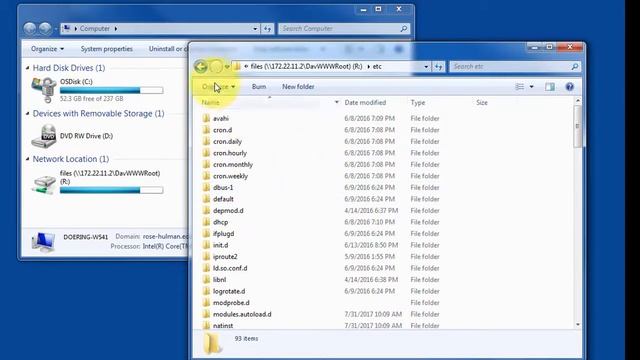The image size is (640, 360).
Task: Select the natinst folder
Action: (x=223, y=326)
